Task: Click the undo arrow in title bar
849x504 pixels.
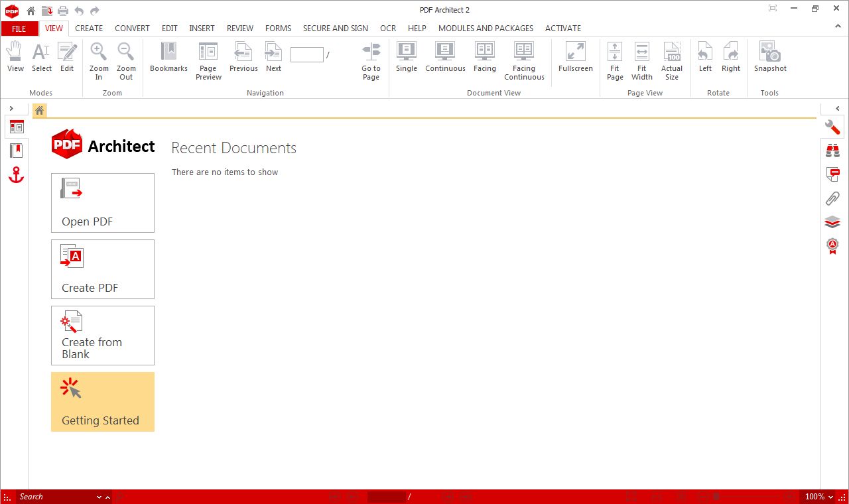Action: coord(79,11)
